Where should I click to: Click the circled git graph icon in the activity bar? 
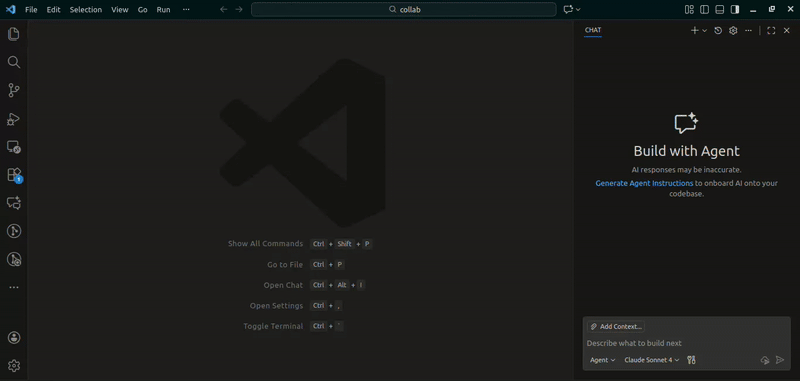14,231
